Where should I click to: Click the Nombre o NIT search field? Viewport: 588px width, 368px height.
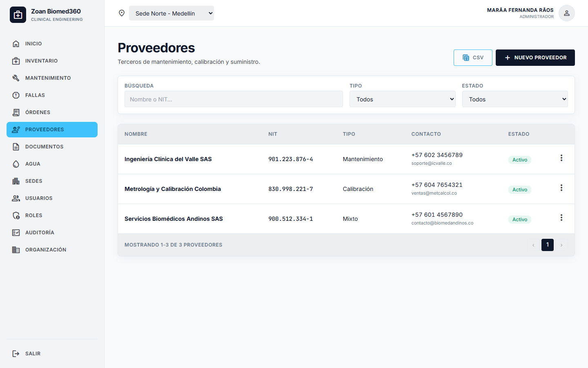(234, 99)
